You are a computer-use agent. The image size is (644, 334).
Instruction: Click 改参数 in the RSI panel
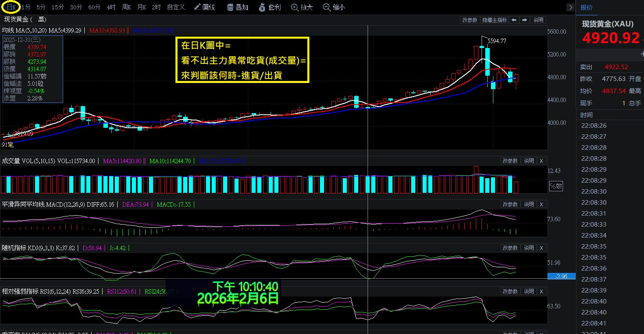pos(510,292)
